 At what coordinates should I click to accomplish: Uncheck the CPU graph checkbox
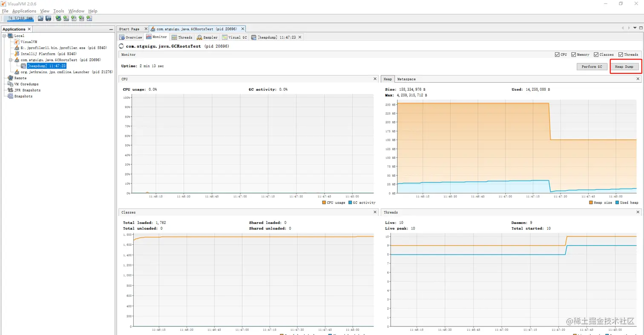click(x=557, y=54)
